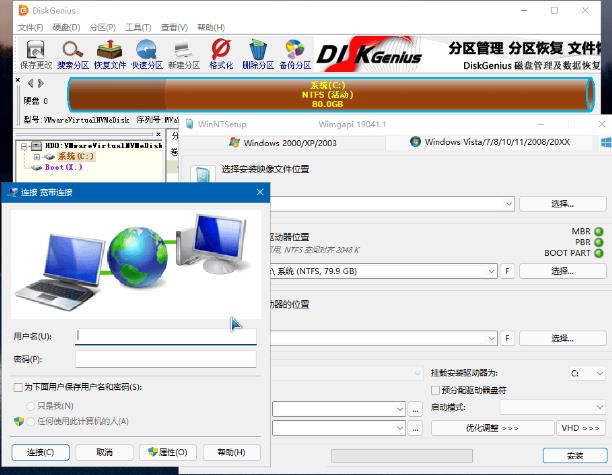
Task: Toggle save username and password checkbox
Action: [x=18, y=387]
